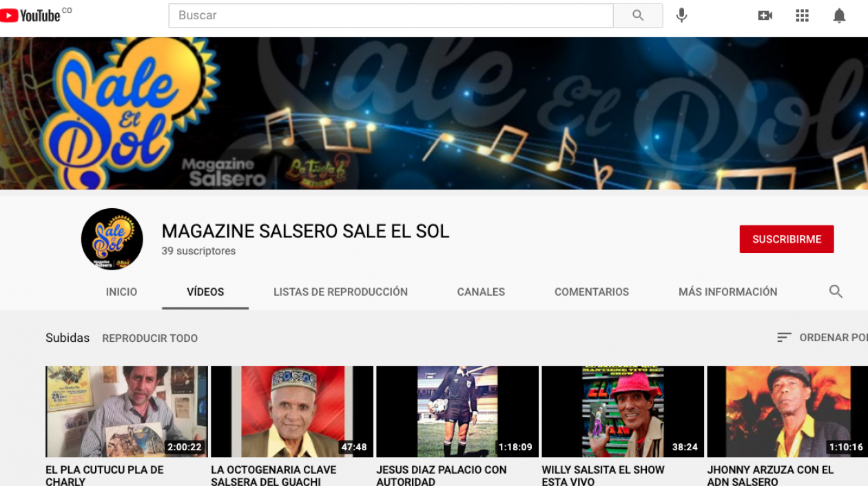Open the CANALES tab
This screenshot has height=486, width=868.
click(480, 292)
